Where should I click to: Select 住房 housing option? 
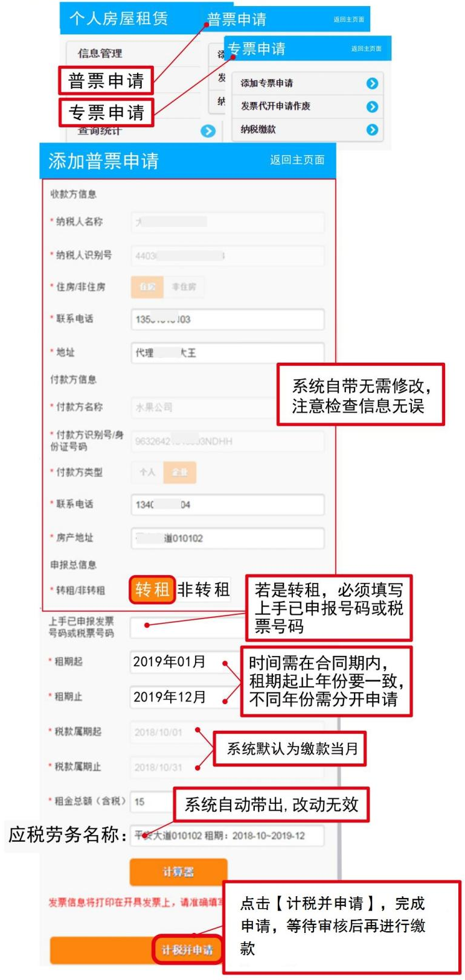(147, 287)
